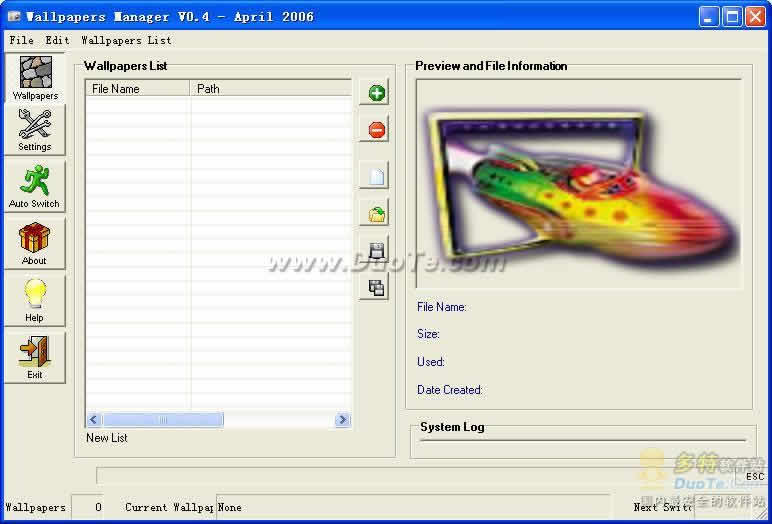Click the "Used:" info label

pyautogui.click(x=431, y=362)
